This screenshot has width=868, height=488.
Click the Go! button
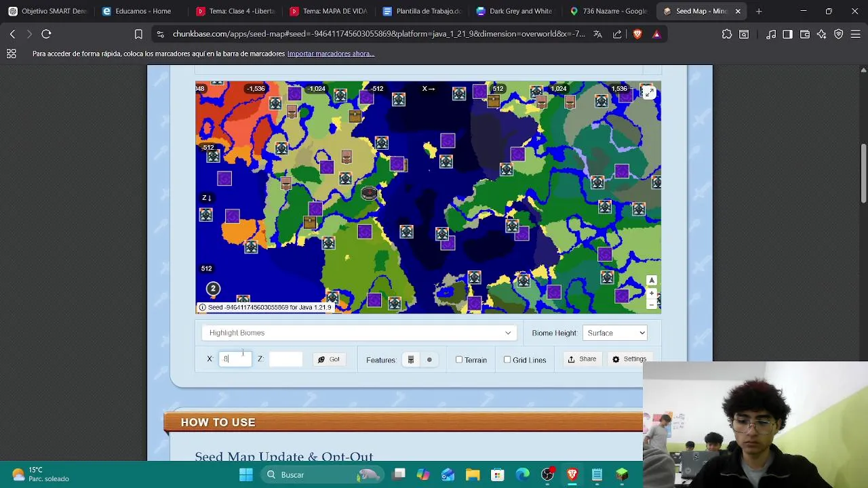(x=329, y=359)
